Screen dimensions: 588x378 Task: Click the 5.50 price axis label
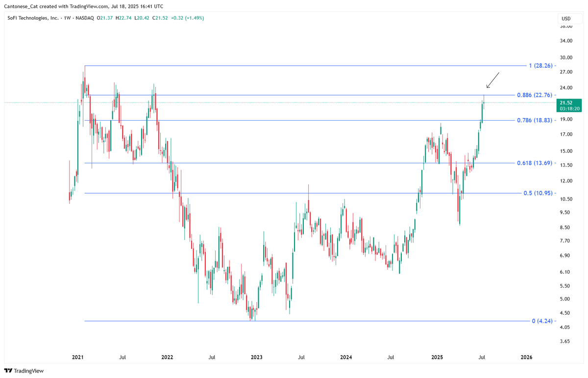coord(565,286)
